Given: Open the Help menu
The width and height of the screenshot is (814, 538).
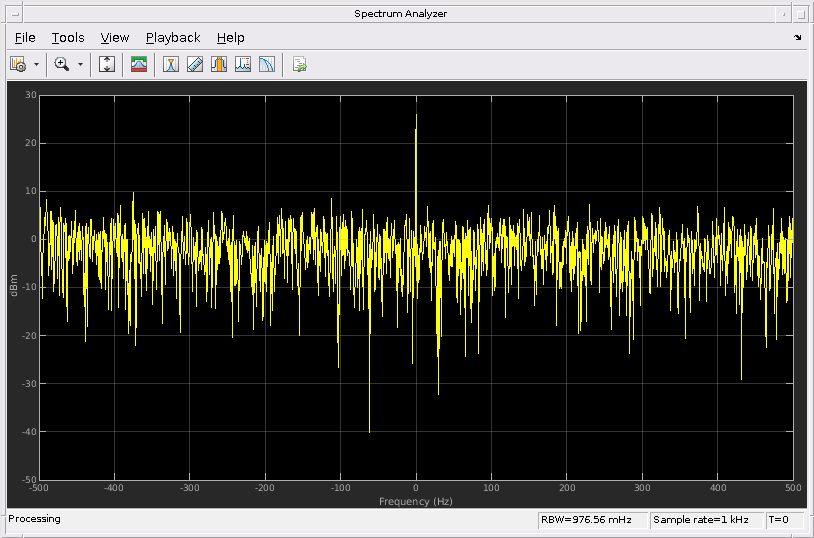Looking at the screenshot, I should pyautogui.click(x=230, y=38).
